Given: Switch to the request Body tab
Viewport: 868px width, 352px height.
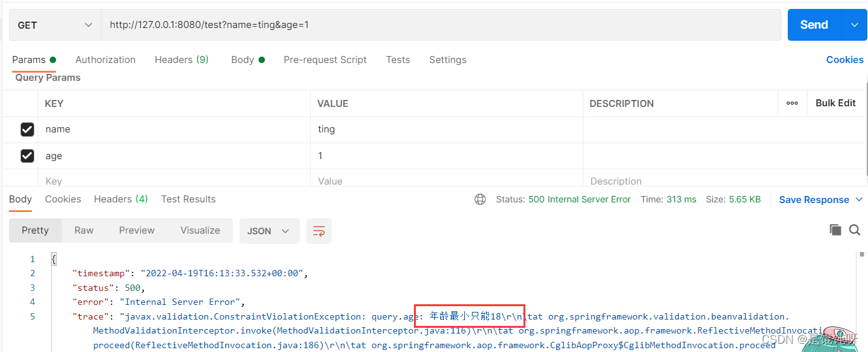Looking at the screenshot, I should click(x=248, y=60).
